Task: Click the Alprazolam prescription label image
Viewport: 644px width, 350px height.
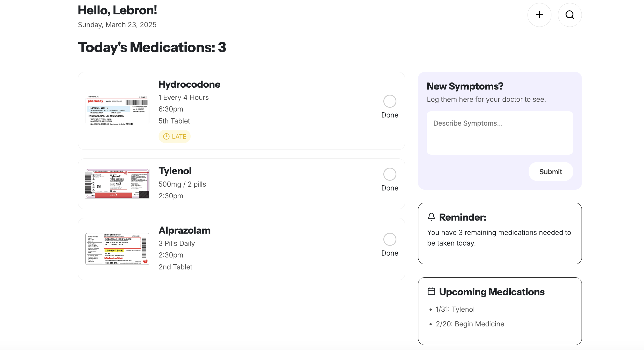Action: point(117,249)
